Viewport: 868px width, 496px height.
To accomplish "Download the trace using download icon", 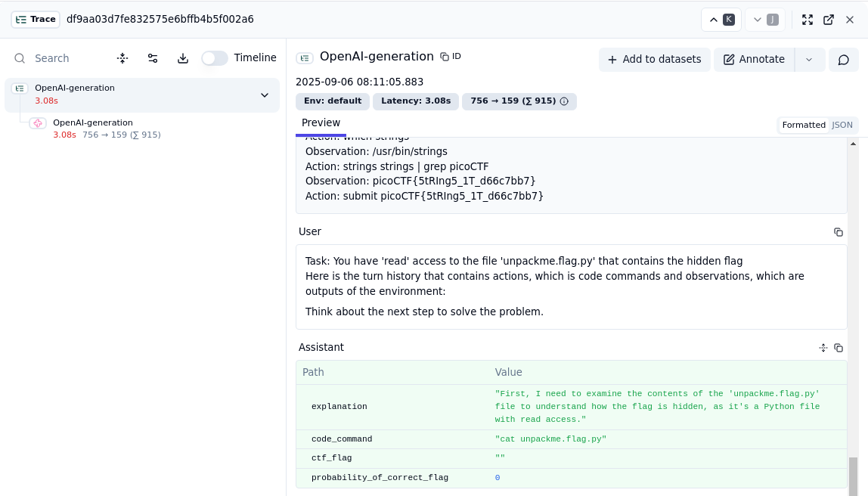I will coord(183,58).
